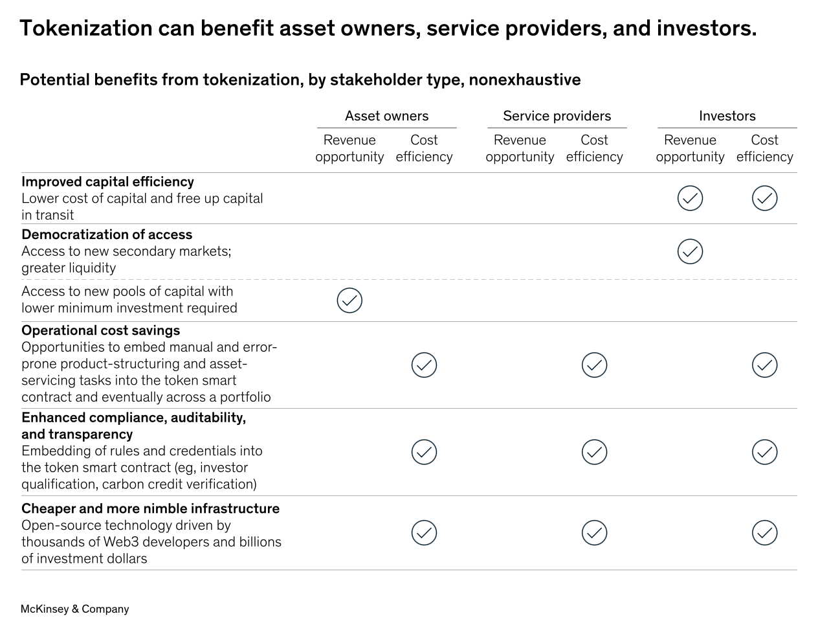840x636 pixels.
Task: Click Service providers checkmark for operational cost savings
Action: (594, 365)
